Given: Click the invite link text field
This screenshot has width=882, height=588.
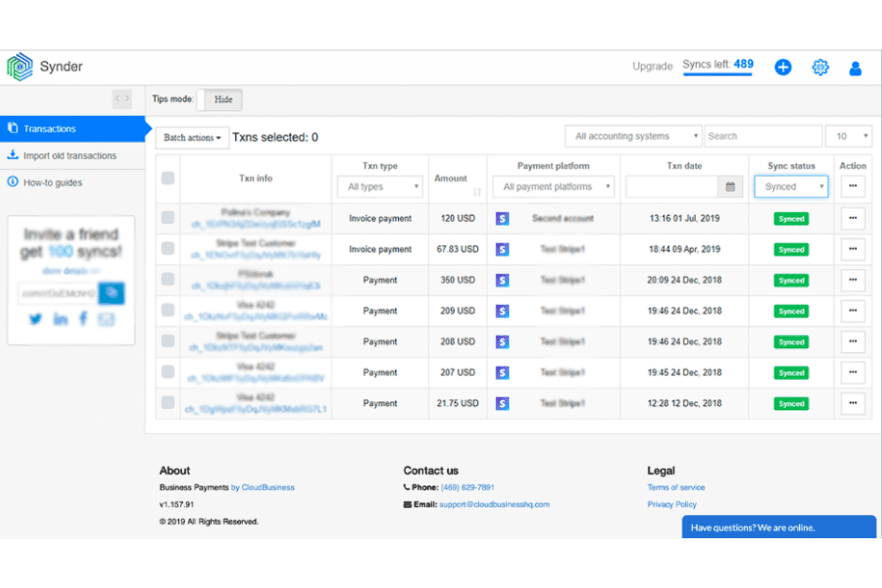Looking at the screenshot, I should [x=58, y=293].
